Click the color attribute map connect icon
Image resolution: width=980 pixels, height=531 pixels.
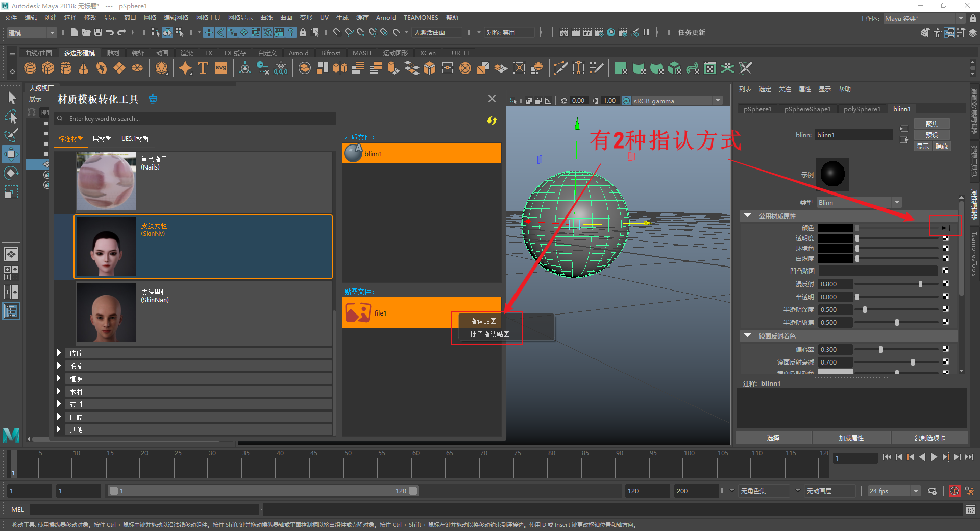click(x=945, y=228)
